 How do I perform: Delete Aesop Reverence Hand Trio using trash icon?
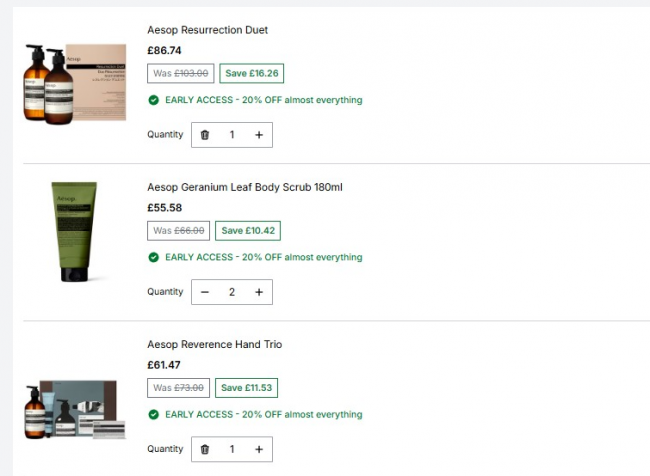click(x=205, y=449)
